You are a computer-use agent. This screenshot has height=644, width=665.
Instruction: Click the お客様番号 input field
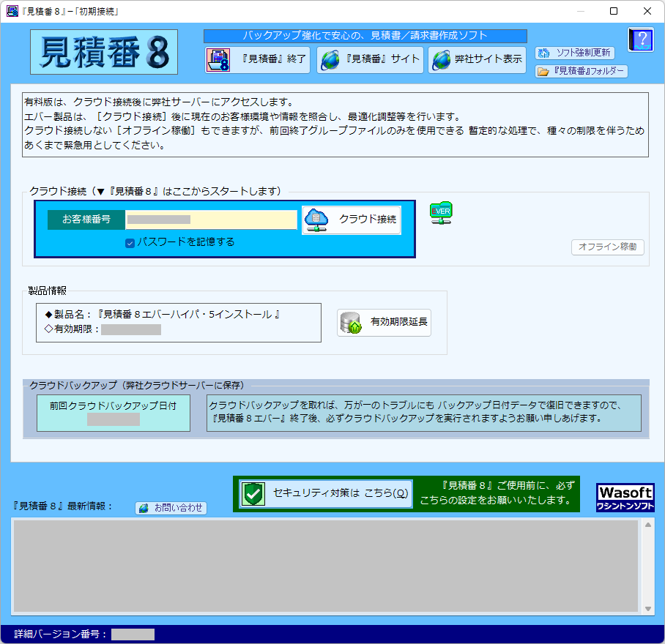[211, 220]
